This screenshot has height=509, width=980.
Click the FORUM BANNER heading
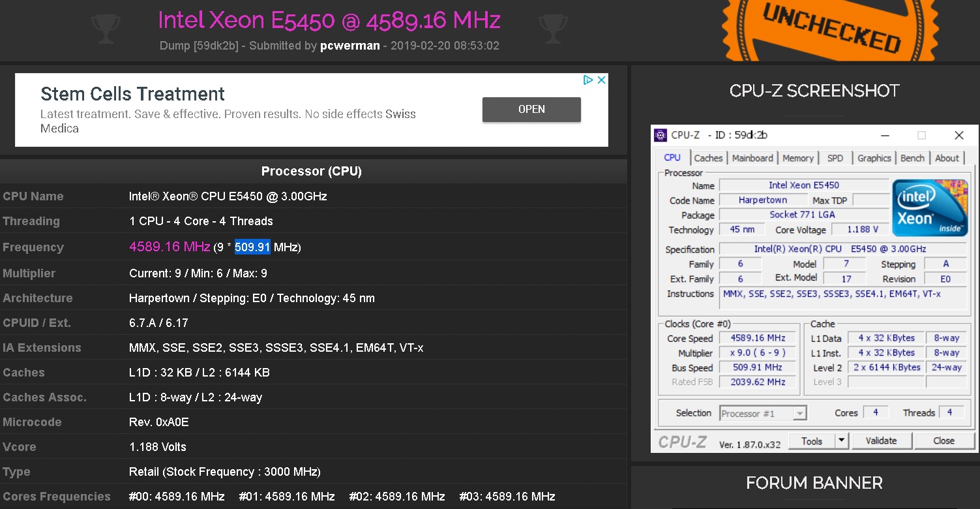point(814,483)
